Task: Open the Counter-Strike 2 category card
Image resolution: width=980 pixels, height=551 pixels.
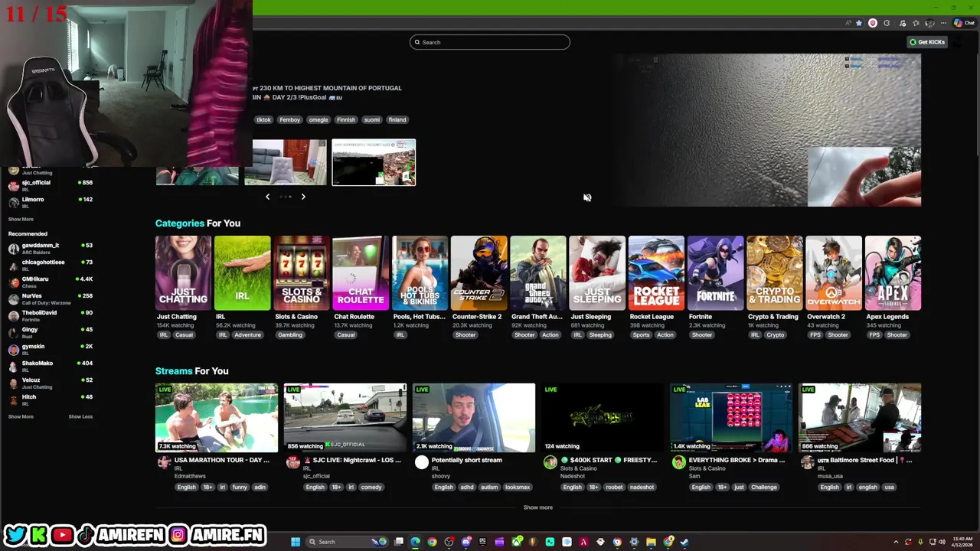Action: 479,273
